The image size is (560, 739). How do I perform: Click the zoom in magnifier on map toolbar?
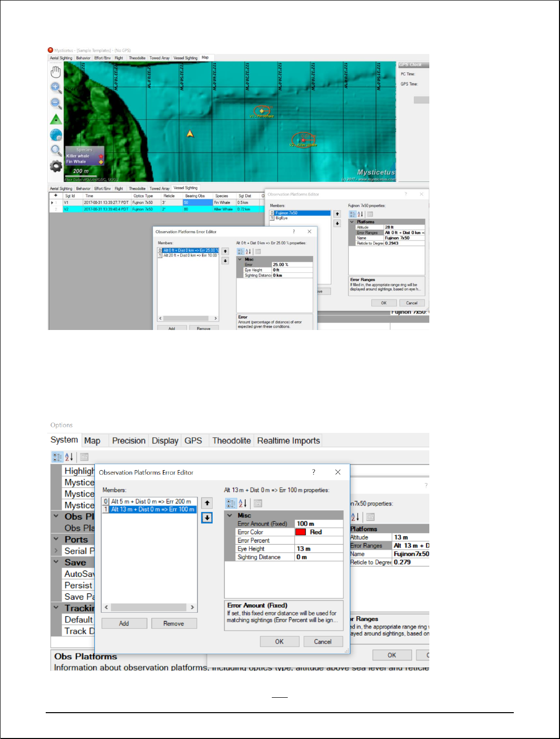pos(56,88)
